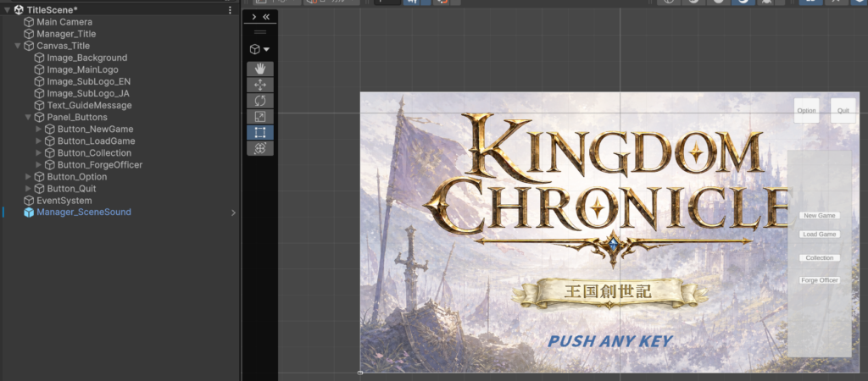This screenshot has width=868, height=381.
Task: Select the Rotate tool
Action: [x=260, y=101]
